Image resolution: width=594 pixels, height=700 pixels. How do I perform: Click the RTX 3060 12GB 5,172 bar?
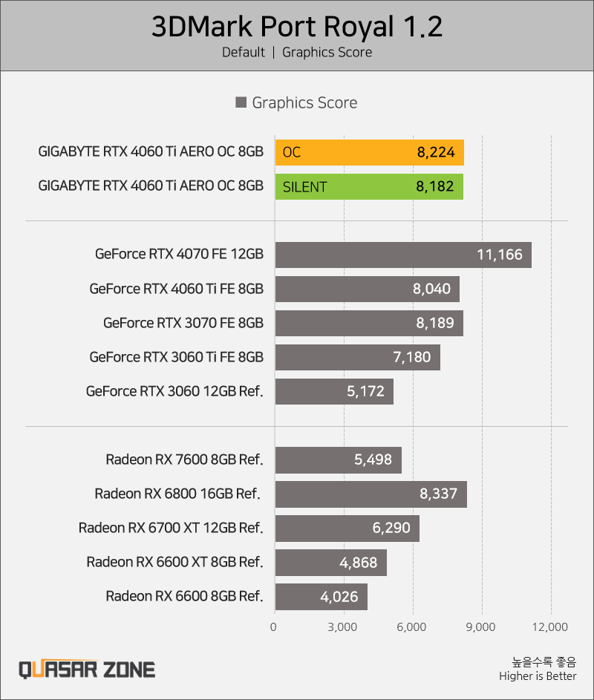334,391
